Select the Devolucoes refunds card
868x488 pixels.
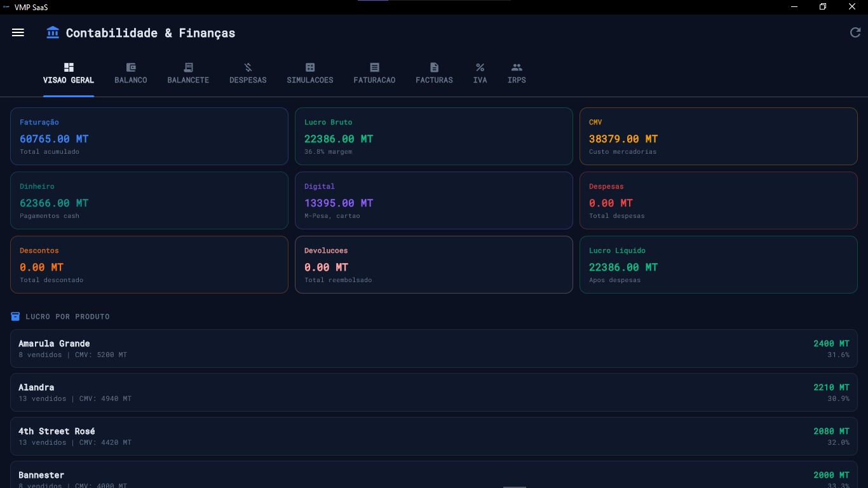(x=434, y=264)
